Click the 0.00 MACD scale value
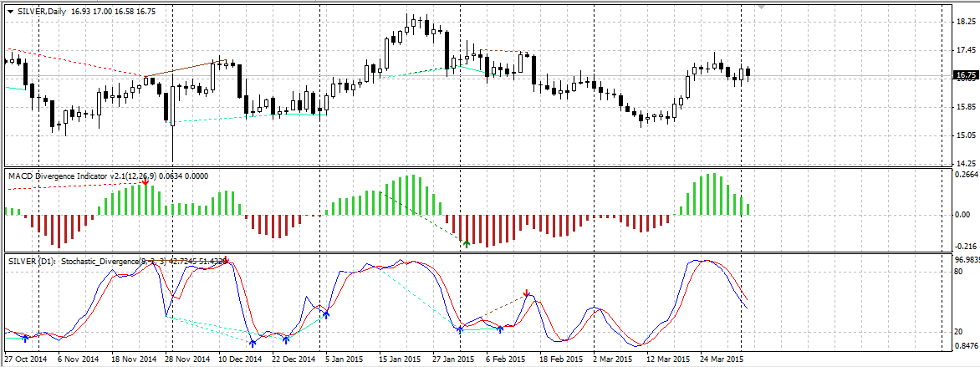980x367 pixels. click(x=962, y=215)
